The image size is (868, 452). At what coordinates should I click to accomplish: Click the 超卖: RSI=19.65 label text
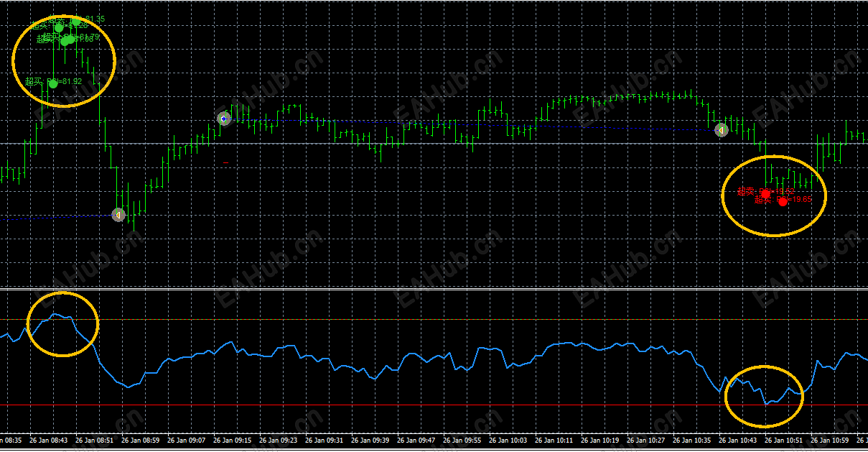pos(783,199)
